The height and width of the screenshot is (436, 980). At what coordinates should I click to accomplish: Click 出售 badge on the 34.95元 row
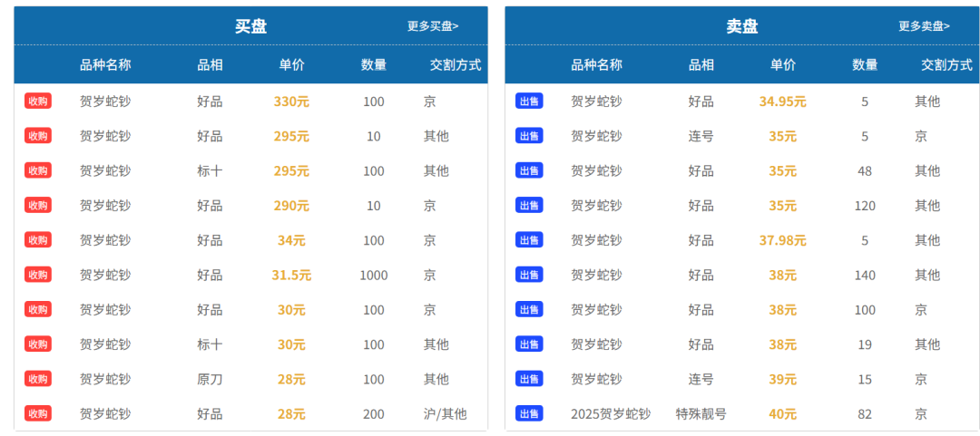tap(529, 102)
